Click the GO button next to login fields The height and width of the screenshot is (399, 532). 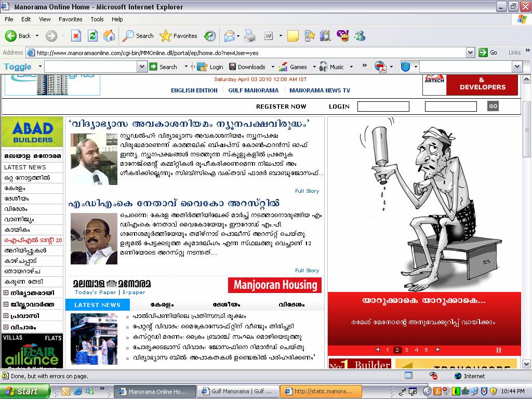tap(492, 106)
